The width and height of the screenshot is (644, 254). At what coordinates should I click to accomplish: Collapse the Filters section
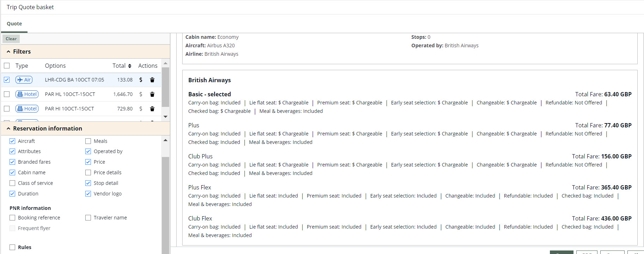8,52
